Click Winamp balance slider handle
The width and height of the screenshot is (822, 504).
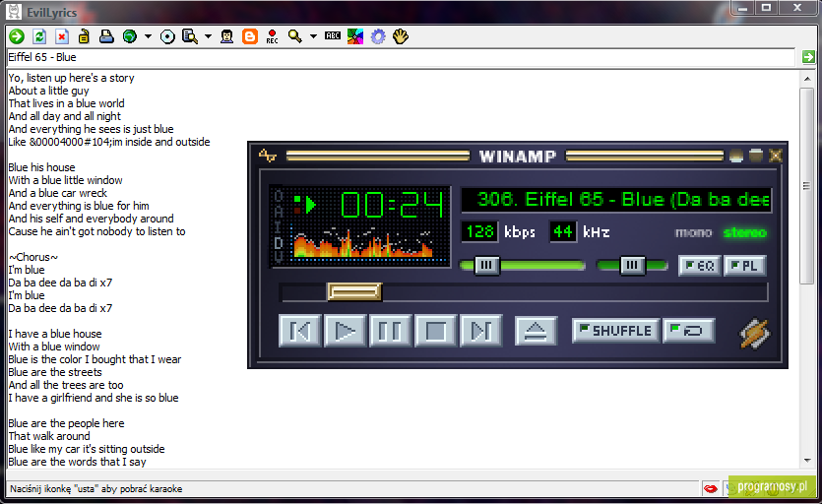632,266
